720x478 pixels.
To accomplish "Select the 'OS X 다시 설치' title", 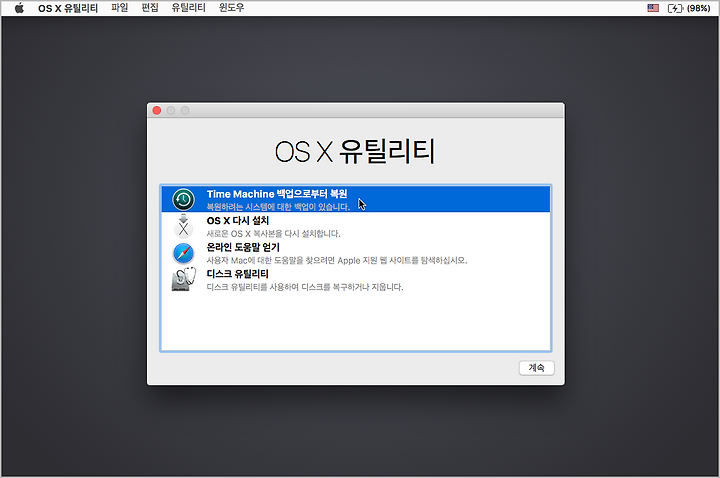I will pos(237,220).
